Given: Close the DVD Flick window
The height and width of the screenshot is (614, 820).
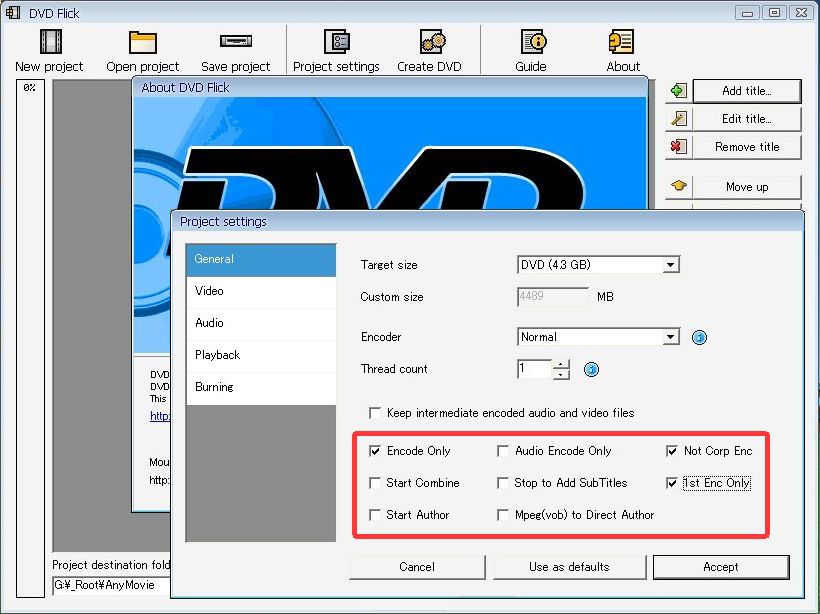Looking at the screenshot, I should pos(801,13).
